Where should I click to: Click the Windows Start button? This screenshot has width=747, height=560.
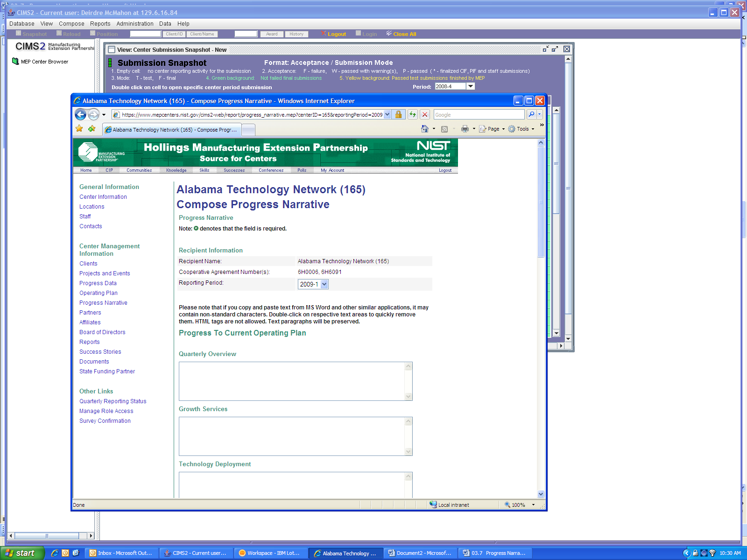pos(22,553)
